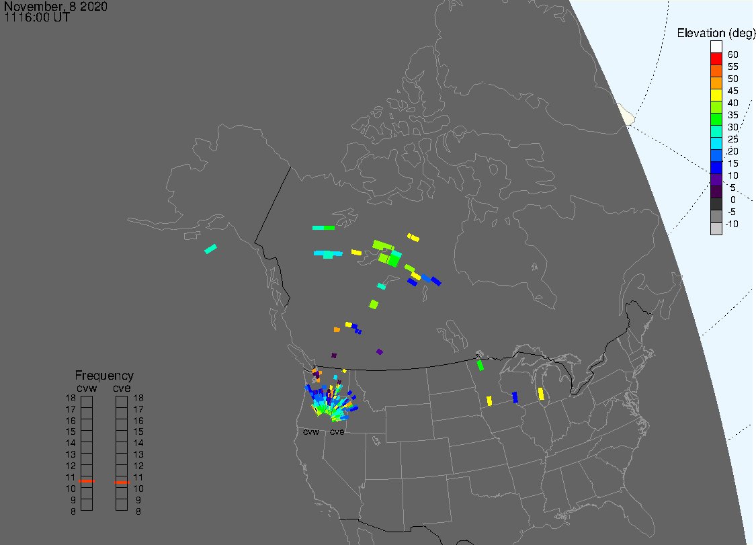Click the 'cve' frequency column header
The width and height of the screenshot is (756, 545).
click(x=122, y=388)
